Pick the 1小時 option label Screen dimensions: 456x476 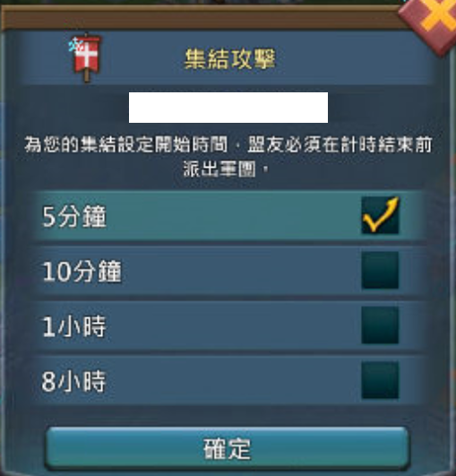(x=74, y=326)
